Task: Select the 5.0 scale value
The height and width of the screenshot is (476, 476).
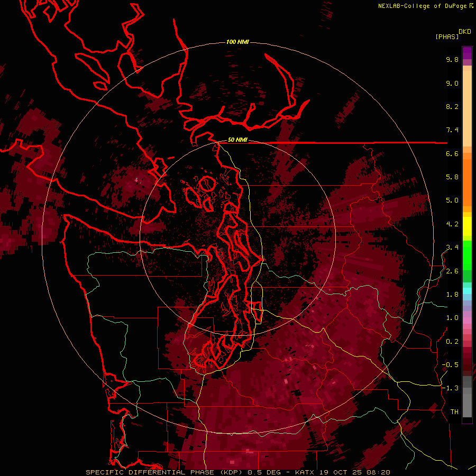Action: click(x=452, y=200)
